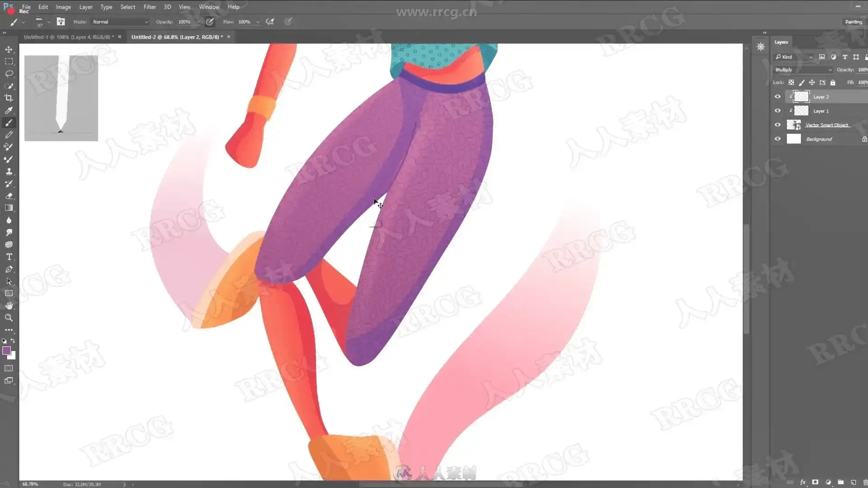
Task: Select the Gradient tool
Action: tap(9, 208)
